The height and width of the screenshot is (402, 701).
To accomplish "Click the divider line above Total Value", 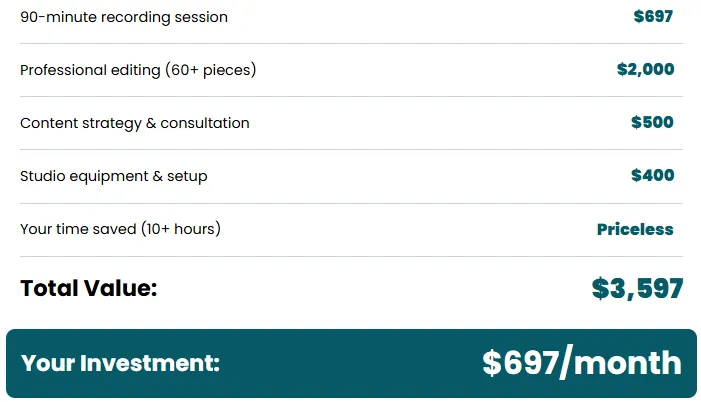I will tap(350, 256).
